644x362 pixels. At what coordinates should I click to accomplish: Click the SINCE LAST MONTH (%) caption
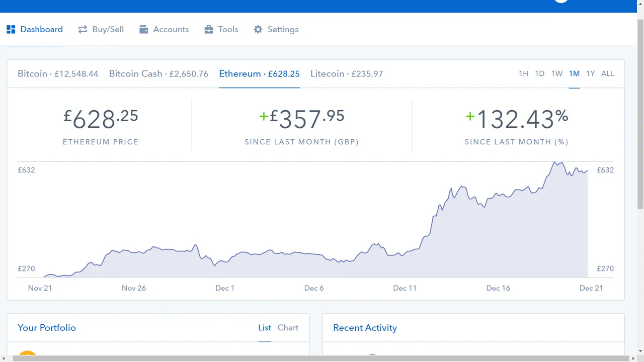[517, 142]
